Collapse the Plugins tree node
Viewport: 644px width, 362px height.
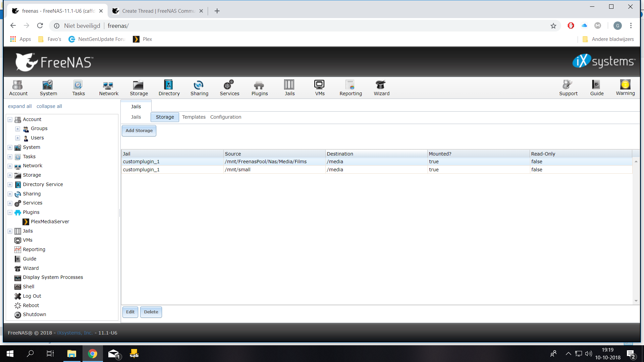10,212
